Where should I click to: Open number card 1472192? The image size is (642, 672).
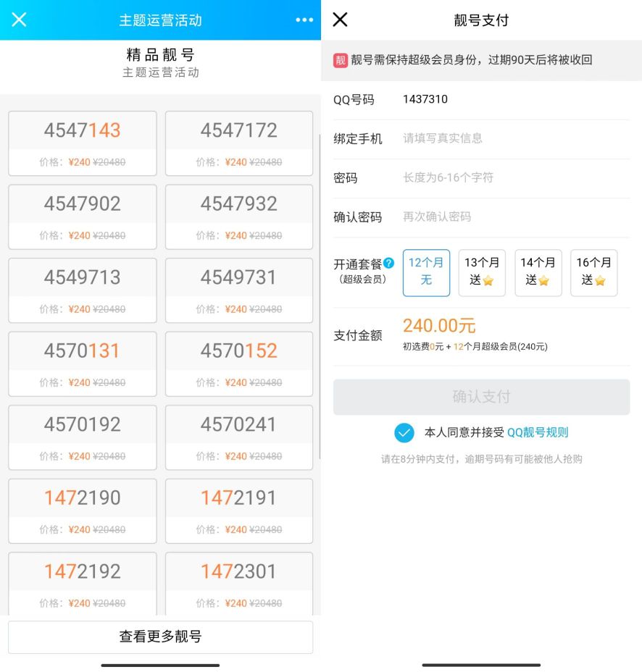[x=83, y=584]
